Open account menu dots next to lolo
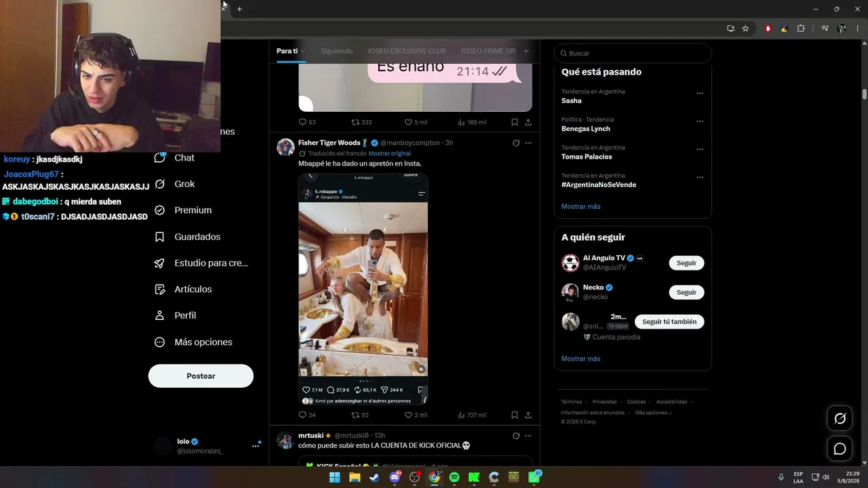The width and height of the screenshot is (868, 488). tap(256, 446)
